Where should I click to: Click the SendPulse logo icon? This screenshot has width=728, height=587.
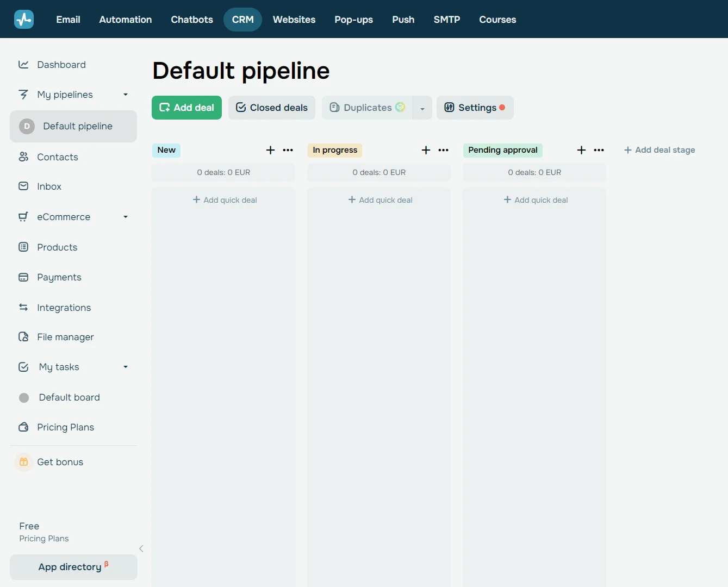tap(24, 20)
